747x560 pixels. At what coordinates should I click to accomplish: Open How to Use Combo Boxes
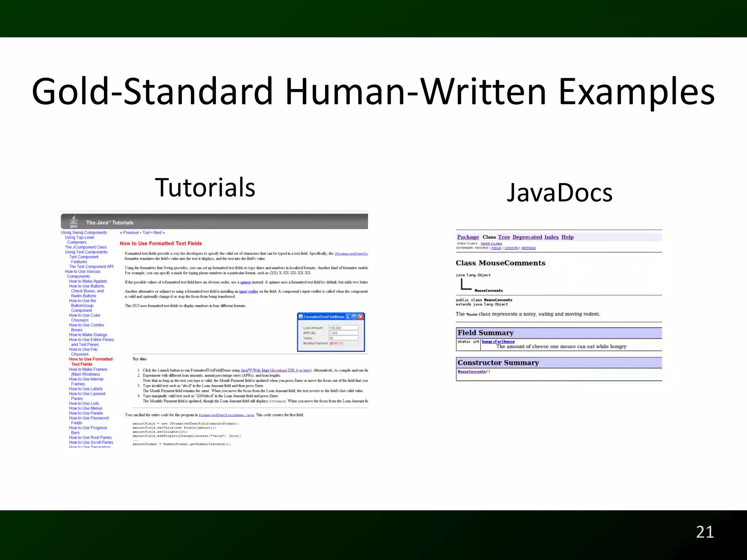coord(86,327)
